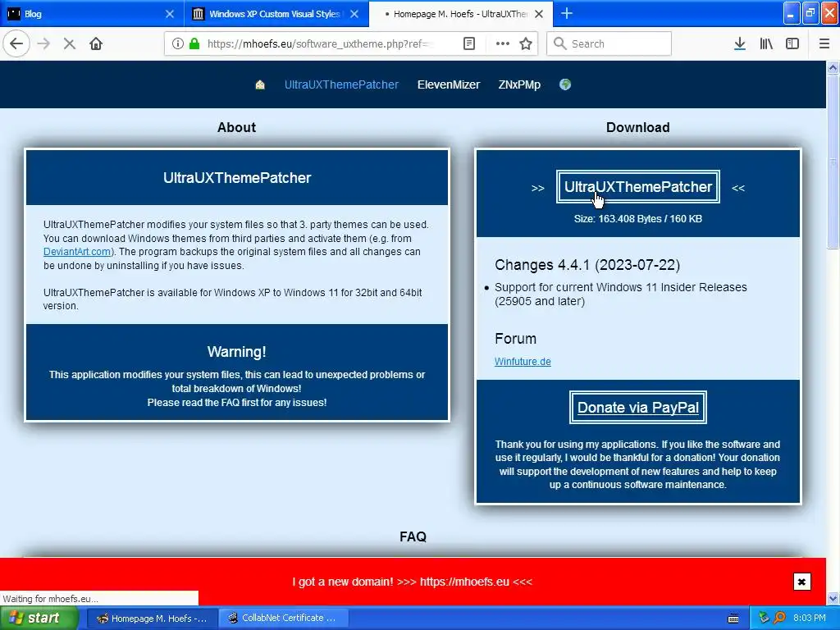Image resolution: width=840 pixels, height=630 pixels.
Task: Toggle reader view in the address bar
Action: pyautogui.click(x=469, y=44)
